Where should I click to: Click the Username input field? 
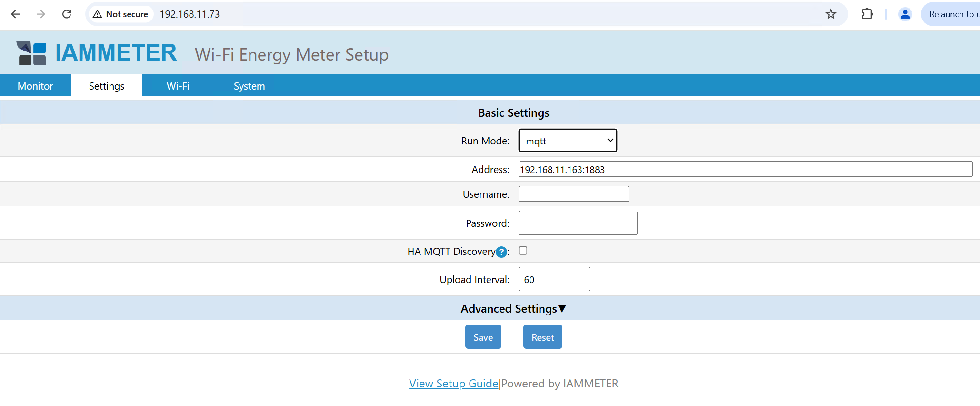click(x=573, y=194)
